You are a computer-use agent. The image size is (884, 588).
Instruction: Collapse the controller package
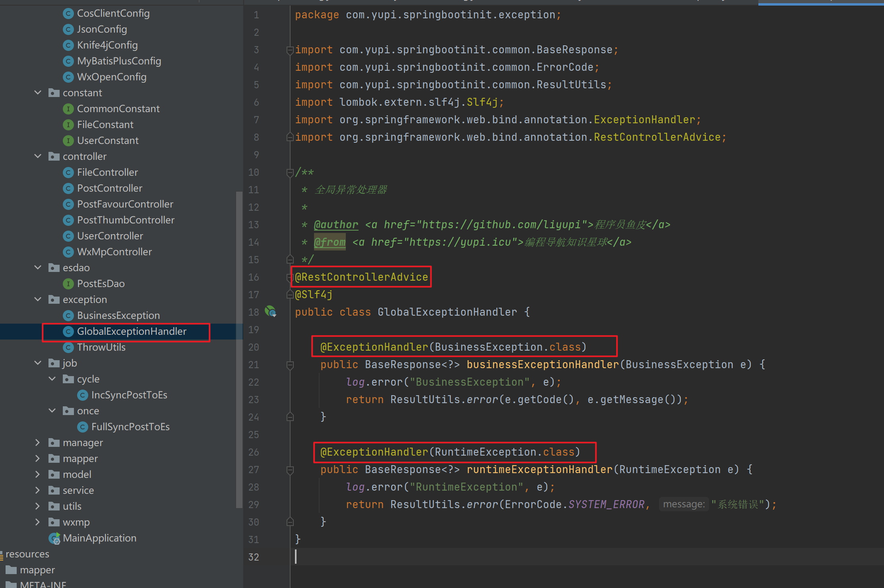[38, 156]
